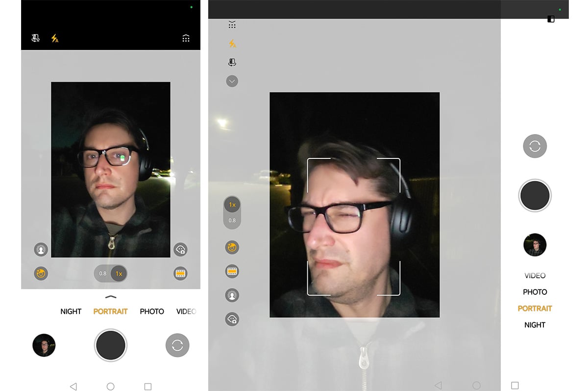Switch to PHOTO mode on left screen

pos(152,312)
